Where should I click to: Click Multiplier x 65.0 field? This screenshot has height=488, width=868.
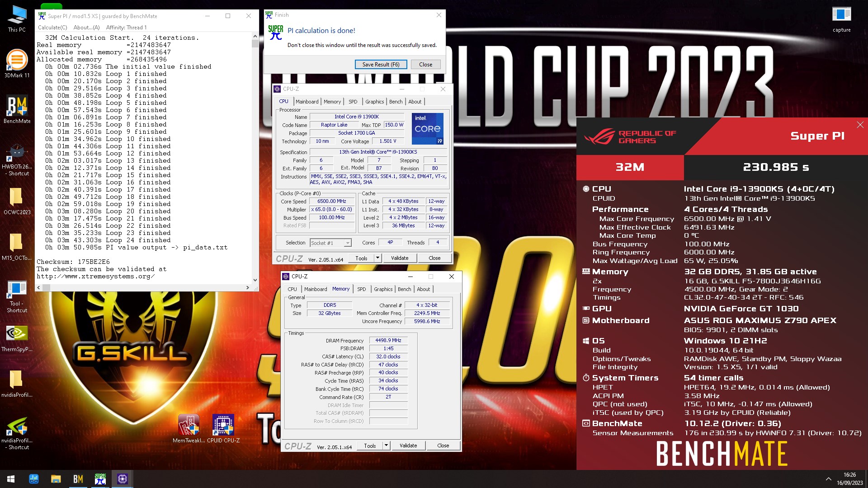331,210
